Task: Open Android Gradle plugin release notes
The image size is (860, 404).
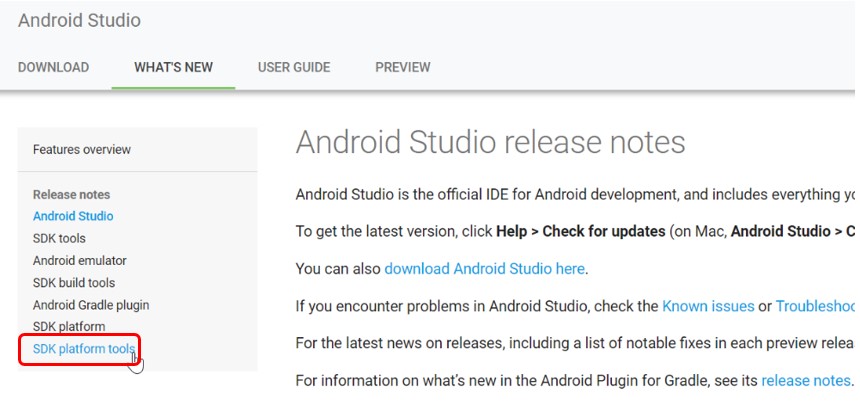Action: [91, 305]
